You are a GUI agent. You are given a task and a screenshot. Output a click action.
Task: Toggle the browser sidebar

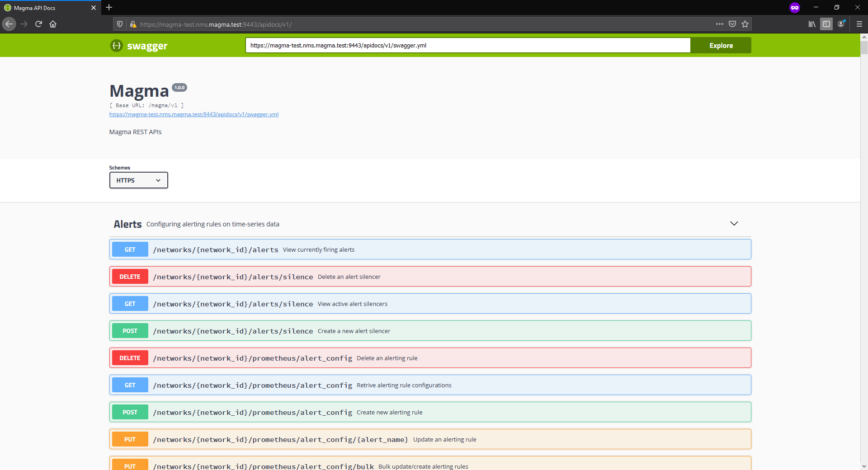click(x=826, y=24)
